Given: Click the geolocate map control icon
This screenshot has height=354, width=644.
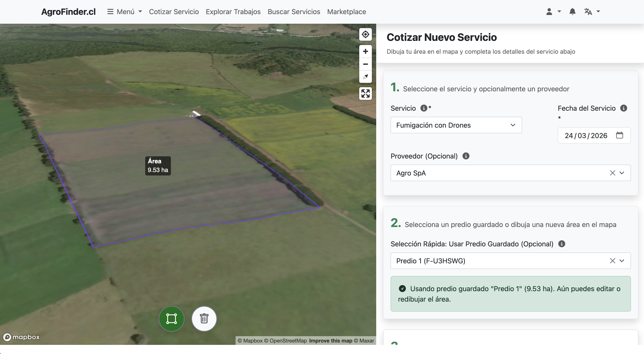Looking at the screenshot, I should pyautogui.click(x=365, y=34).
